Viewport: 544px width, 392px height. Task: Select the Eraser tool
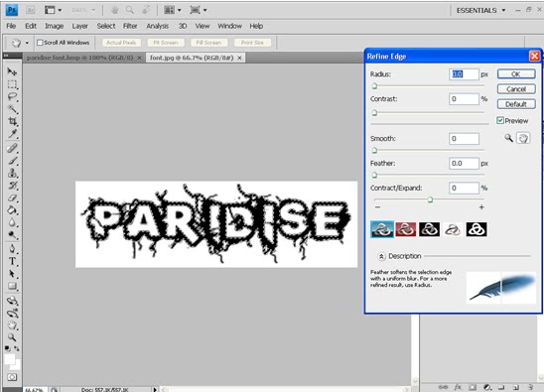pyautogui.click(x=12, y=197)
